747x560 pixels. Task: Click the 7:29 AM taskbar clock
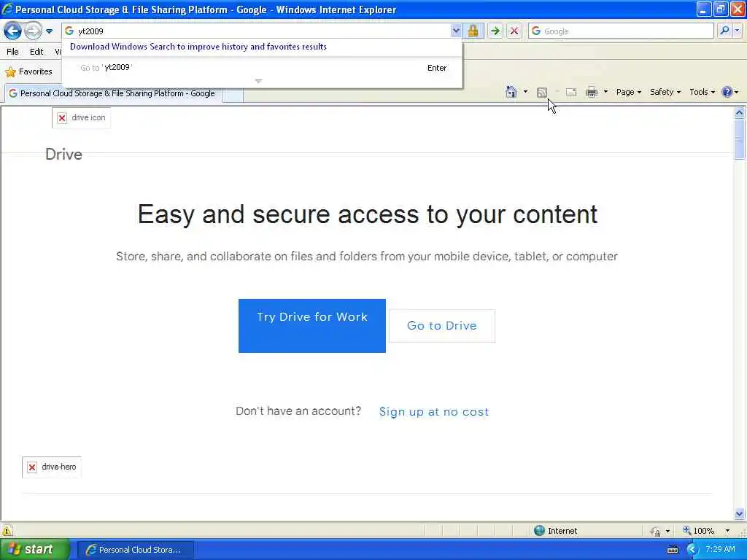click(720, 550)
